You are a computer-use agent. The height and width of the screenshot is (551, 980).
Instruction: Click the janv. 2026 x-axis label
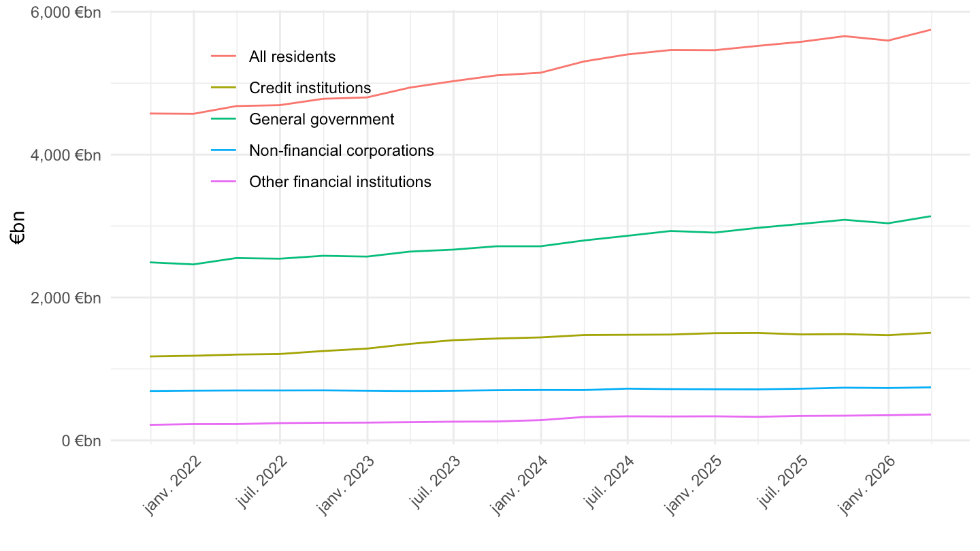tap(867, 484)
